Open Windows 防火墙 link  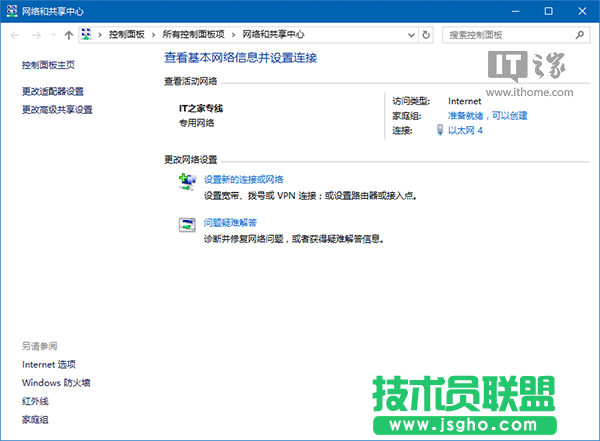[56, 383]
